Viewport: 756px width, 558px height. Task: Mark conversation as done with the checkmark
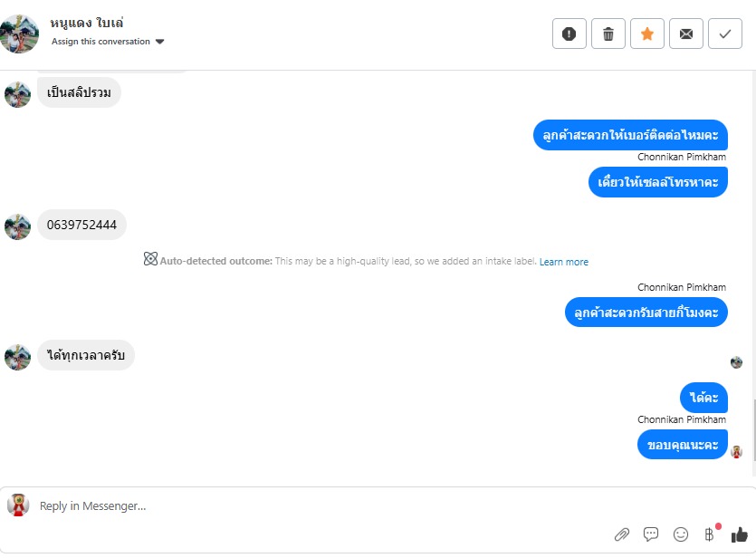coord(725,34)
